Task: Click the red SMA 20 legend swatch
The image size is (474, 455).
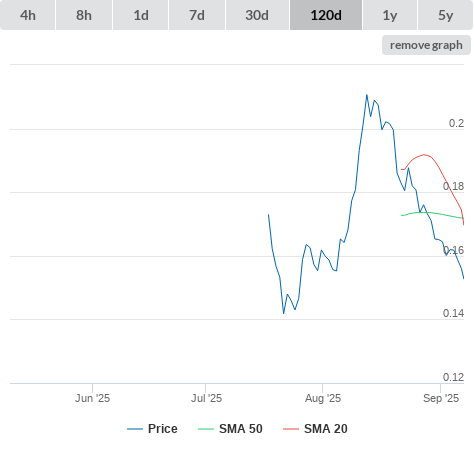Action: click(291, 429)
